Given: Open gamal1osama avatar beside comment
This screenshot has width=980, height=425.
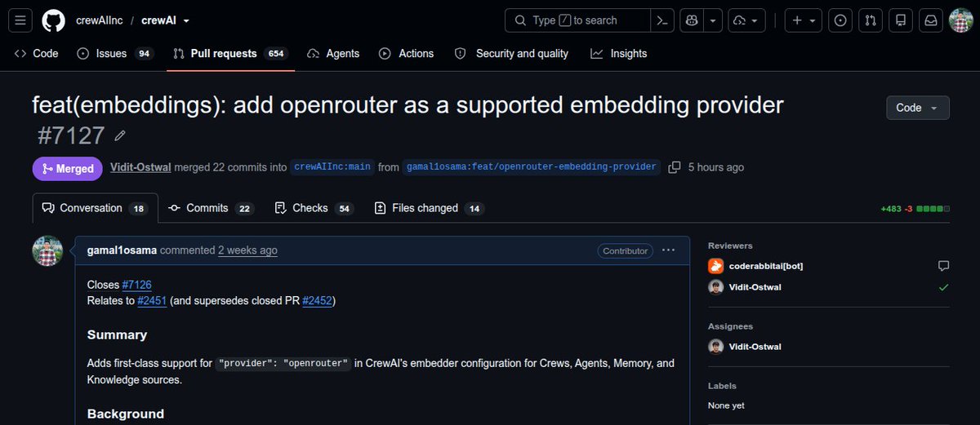Looking at the screenshot, I should 47,250.
